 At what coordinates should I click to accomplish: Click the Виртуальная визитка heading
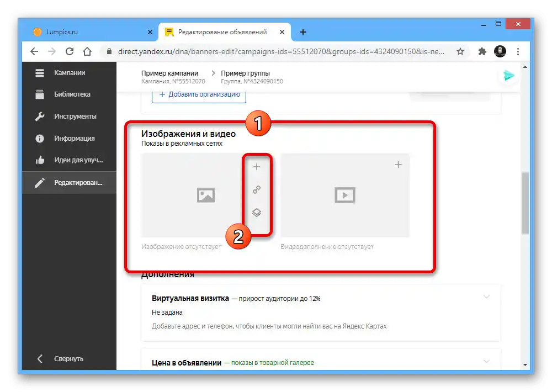point(190,298)
